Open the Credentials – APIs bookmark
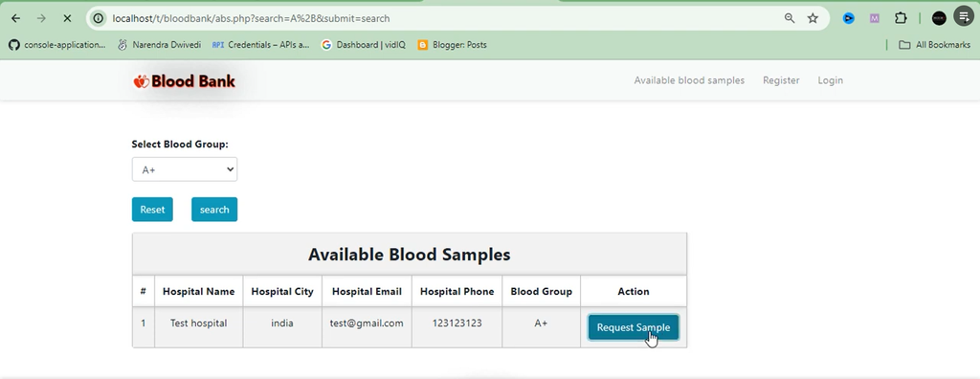The image size is (980, 379). 260,44
